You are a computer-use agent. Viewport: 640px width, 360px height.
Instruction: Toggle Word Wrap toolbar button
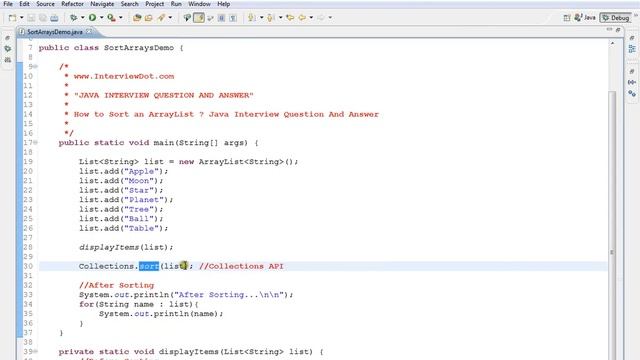(x=210, y=18)
